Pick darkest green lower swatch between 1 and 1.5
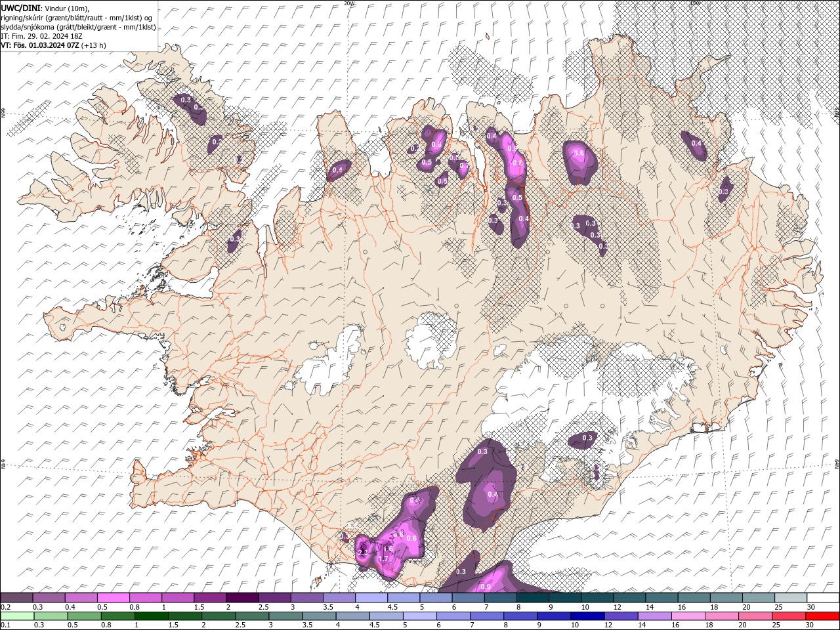Viewport: 840px width, 630px height. pos(151,616)
